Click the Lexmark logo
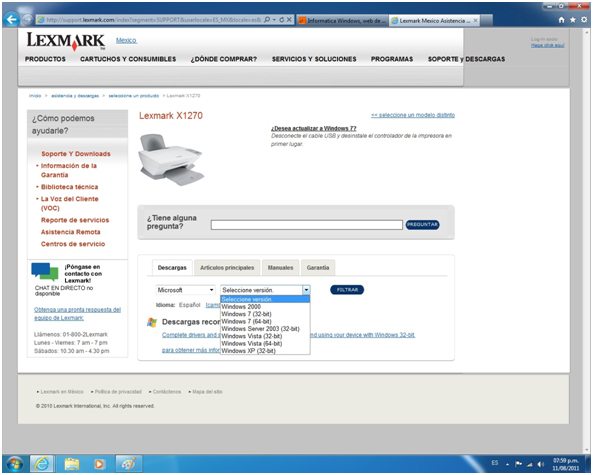Screen dimensions: 593x475 pos(66,41)
